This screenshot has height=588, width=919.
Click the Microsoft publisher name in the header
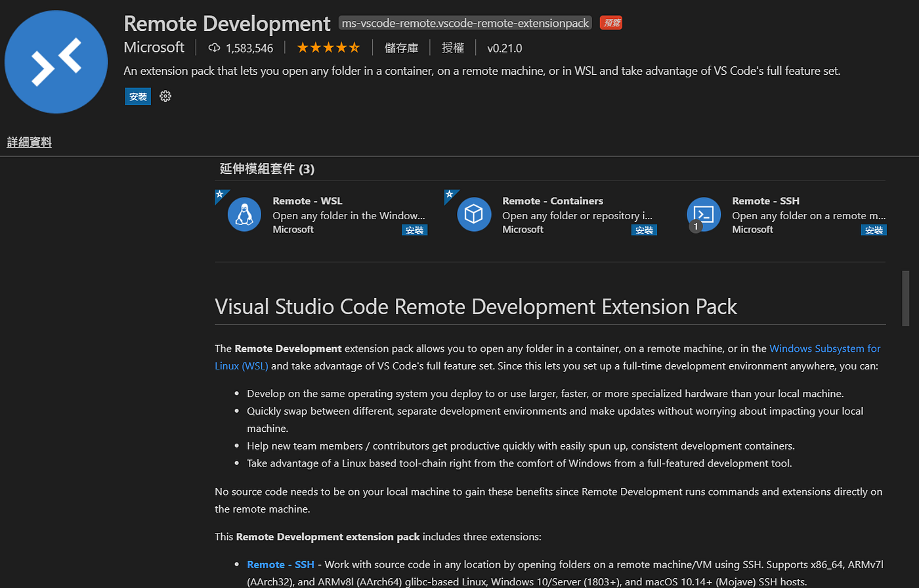pos(154,47)
